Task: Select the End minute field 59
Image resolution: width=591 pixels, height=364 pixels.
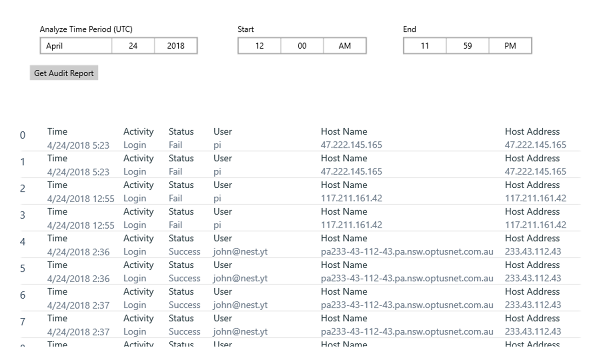Action: 467,46
